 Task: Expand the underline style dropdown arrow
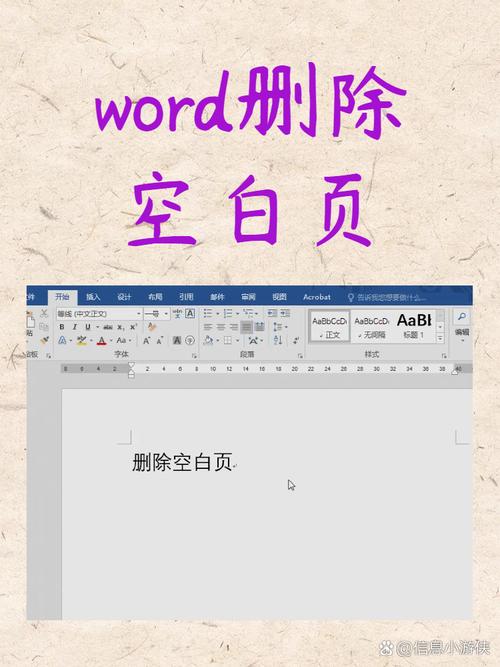pos(97,327)
